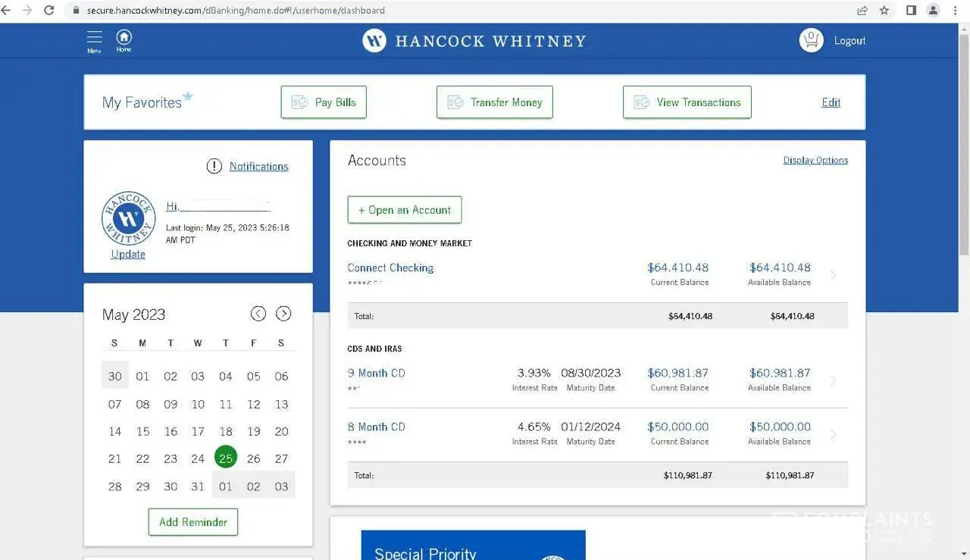Select May 12 on the calendar
Viewport: 970px width, 560px height.
[254, 404]
